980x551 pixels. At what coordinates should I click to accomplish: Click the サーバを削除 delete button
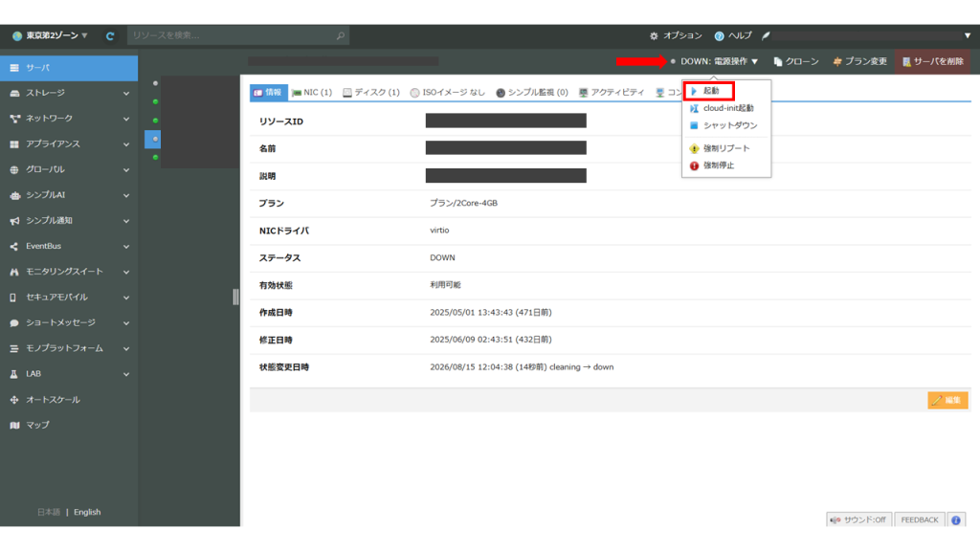click(932, 61)
